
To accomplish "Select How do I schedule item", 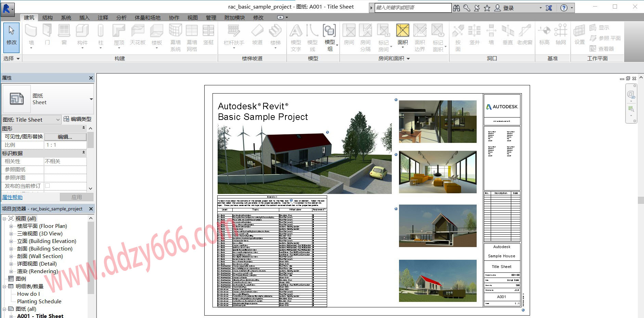I will pyautogui.click(x=28, y=294).
